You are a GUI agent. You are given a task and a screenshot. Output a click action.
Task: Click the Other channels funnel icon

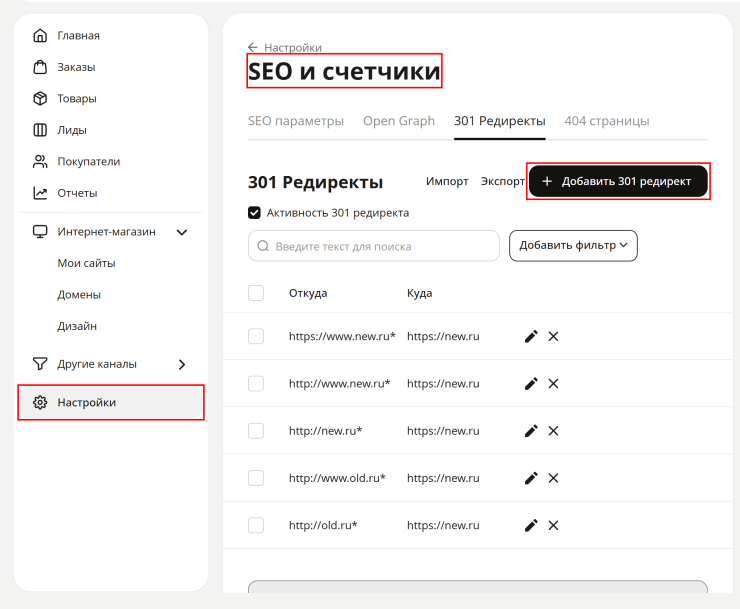coord(40,364)
